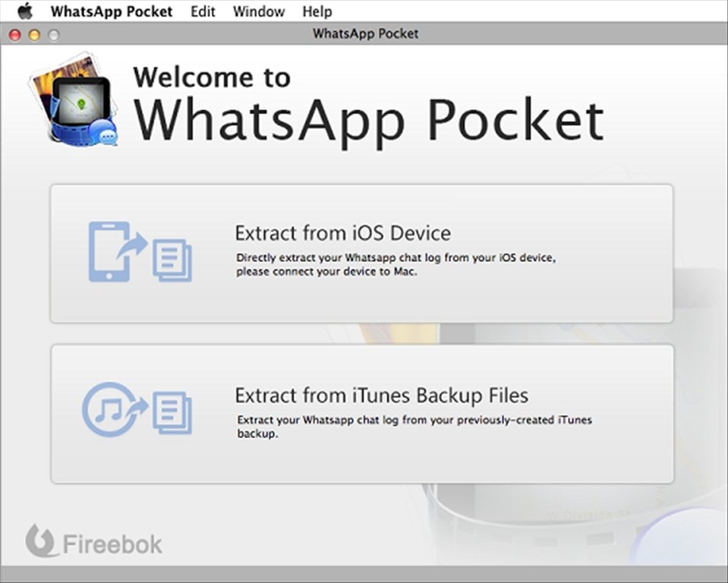Screen dimensions: 728x583
Task: Click the WhatsApp Pocket window title bar text
Action: pos(365,33)
